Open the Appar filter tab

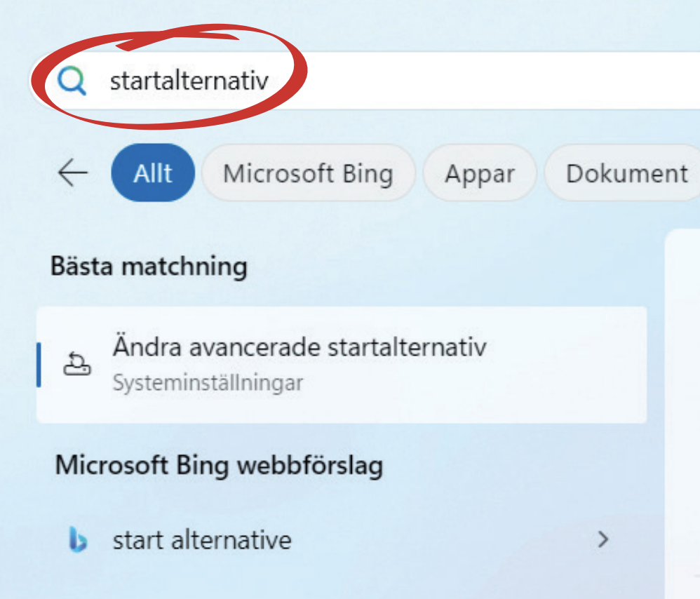[x=480, y=173]
